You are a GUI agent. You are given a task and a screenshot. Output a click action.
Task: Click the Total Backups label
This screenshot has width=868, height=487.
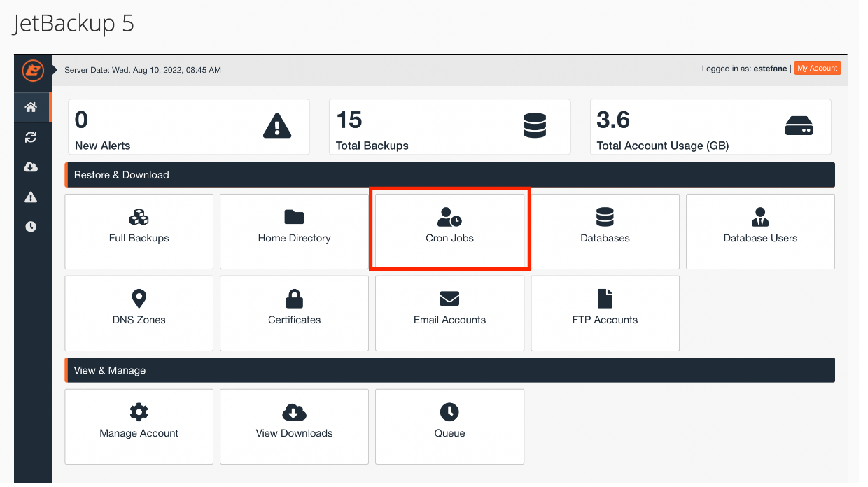point(372,146)
